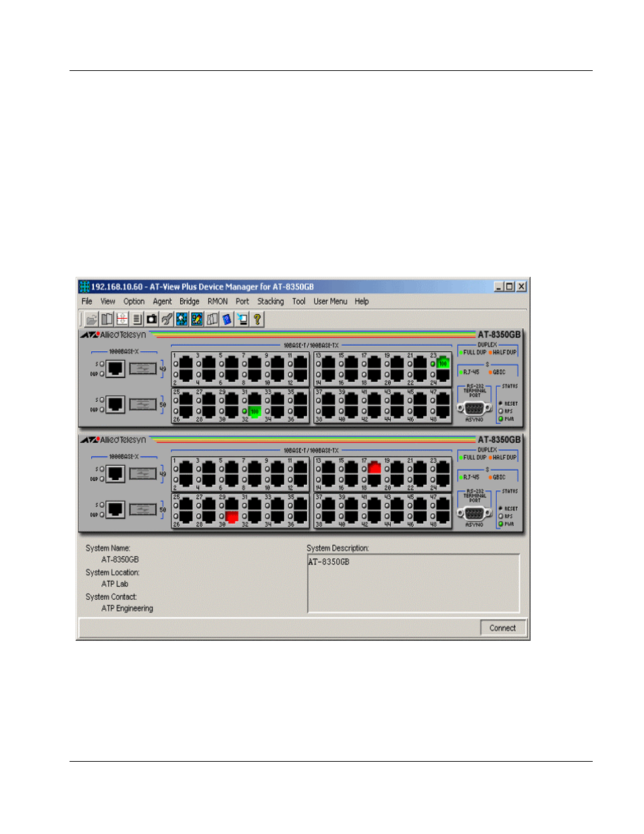The width and height of the screenshot is (644, 834).
Task: Click the ATP Lab system location value
Action: point(115,584)
